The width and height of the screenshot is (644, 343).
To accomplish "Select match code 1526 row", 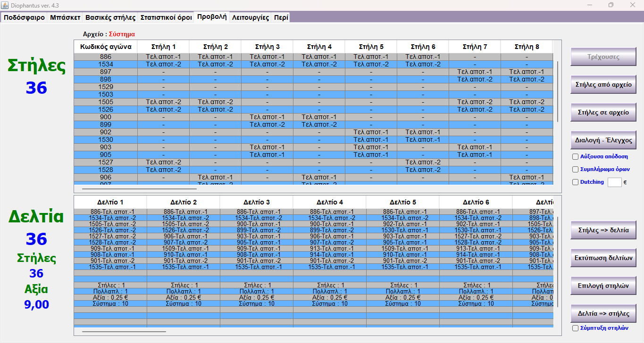I will 313,110.
